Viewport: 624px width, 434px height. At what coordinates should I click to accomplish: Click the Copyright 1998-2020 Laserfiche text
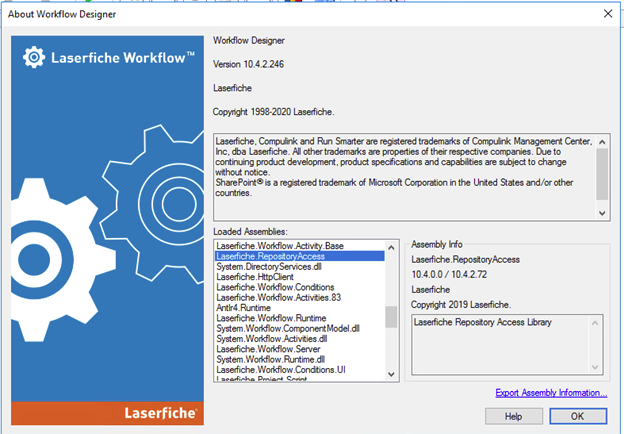(273, 112)
